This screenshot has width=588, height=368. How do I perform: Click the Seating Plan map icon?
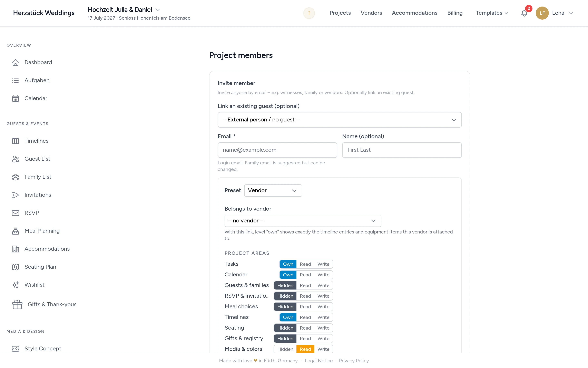click(x=15, y=267)
